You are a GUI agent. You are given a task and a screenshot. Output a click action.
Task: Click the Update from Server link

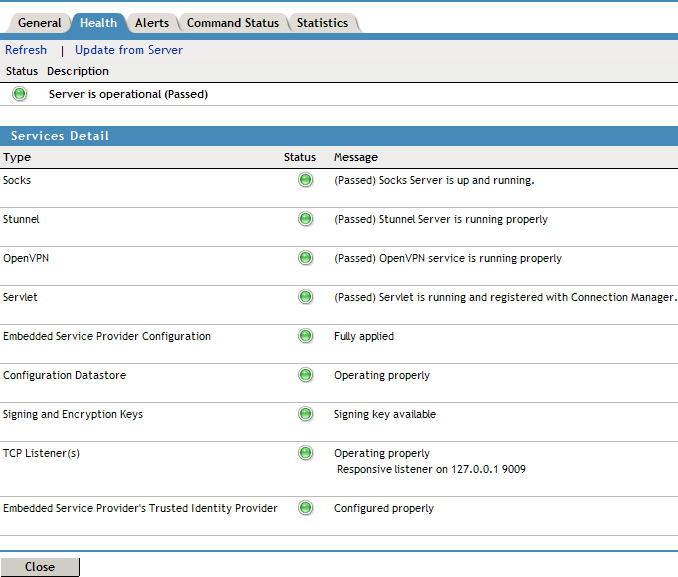click(129, 50)
